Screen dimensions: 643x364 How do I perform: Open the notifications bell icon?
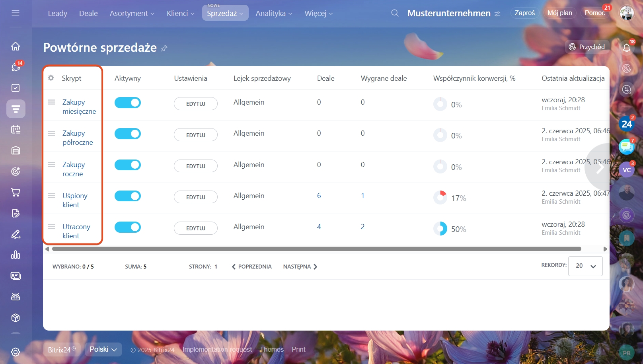tap(627, 48)
